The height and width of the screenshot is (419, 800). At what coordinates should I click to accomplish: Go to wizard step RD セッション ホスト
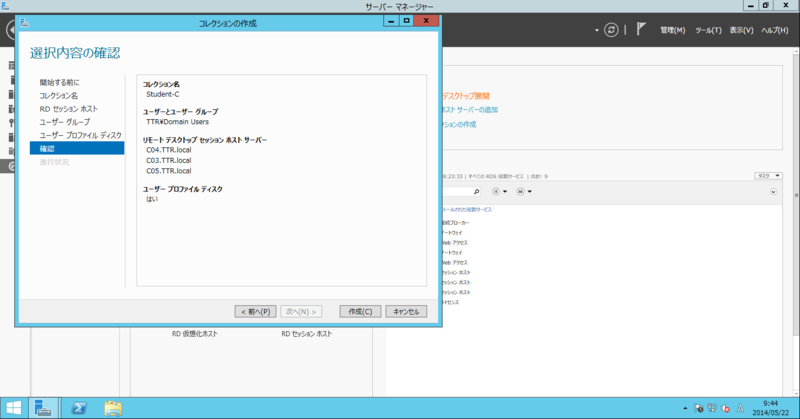68,109
